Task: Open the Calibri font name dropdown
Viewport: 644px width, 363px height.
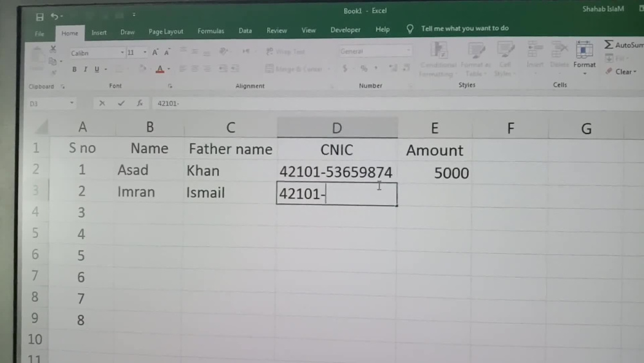Action: click(122, 53)
